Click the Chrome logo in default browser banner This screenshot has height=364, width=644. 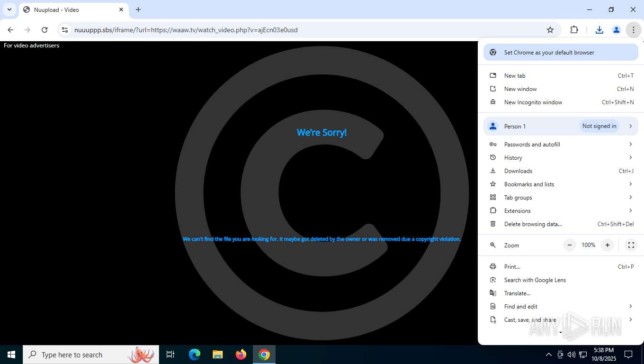click(x=493, y=53)
